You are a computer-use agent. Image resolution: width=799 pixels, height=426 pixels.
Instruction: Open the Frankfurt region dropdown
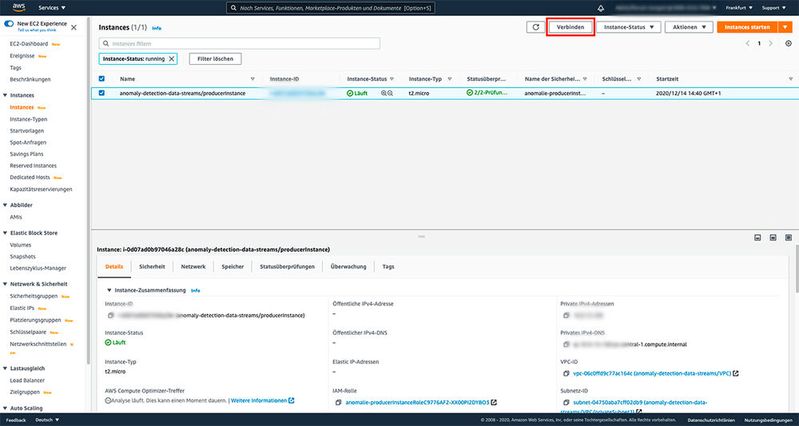739,8
